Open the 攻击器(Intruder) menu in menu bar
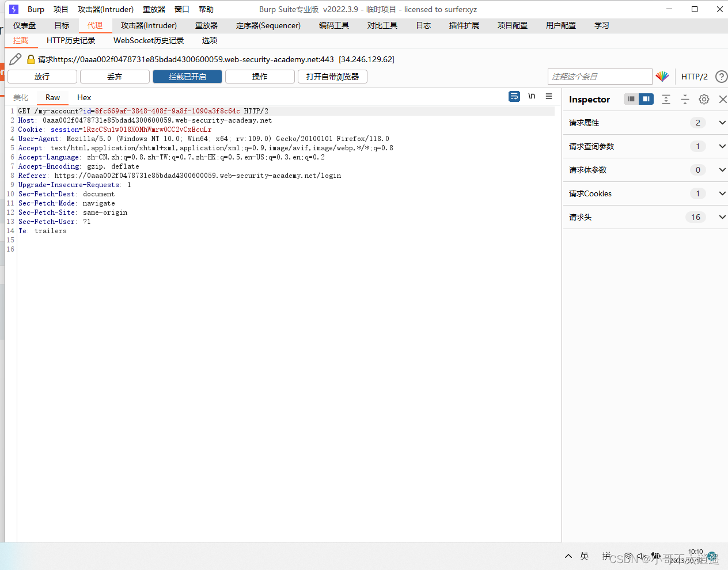 [105, 9]
